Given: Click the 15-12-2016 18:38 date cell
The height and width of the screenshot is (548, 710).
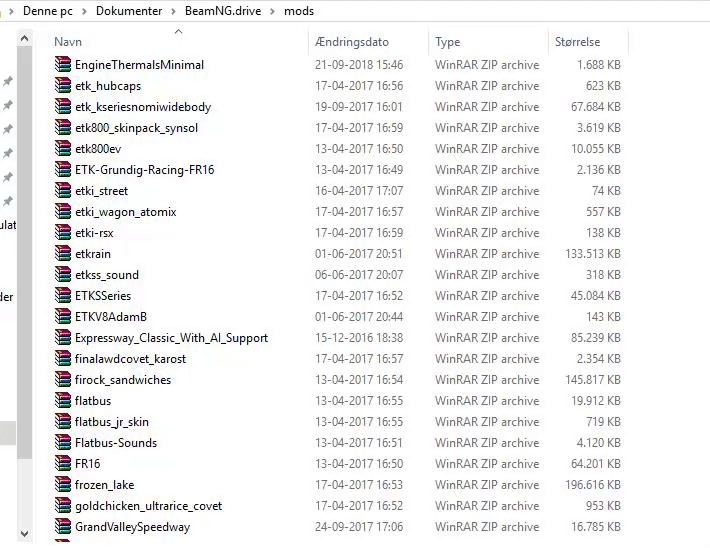Looking at the screenshot, I should 359,338.
